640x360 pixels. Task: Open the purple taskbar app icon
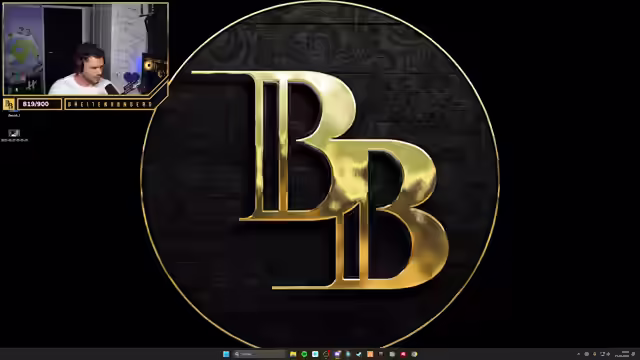337,354
